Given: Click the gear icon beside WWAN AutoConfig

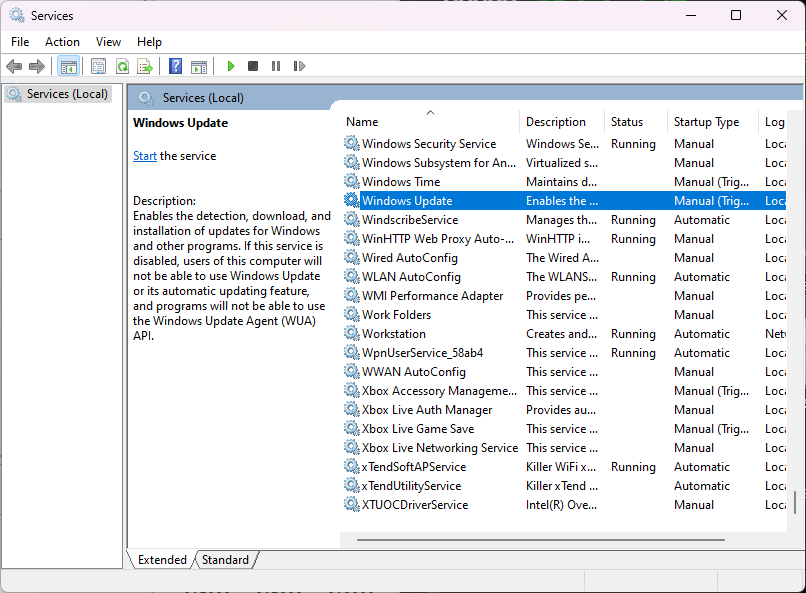Looking at the screenshot, I should point(352,372).
